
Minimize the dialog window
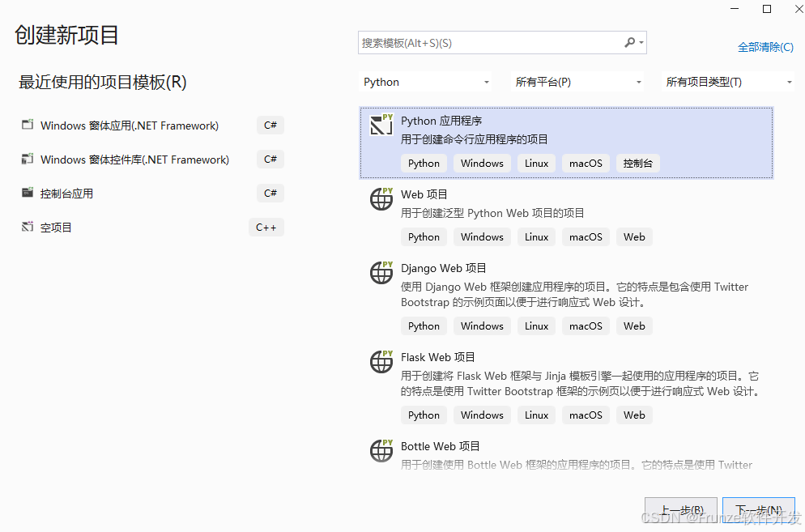735,9
